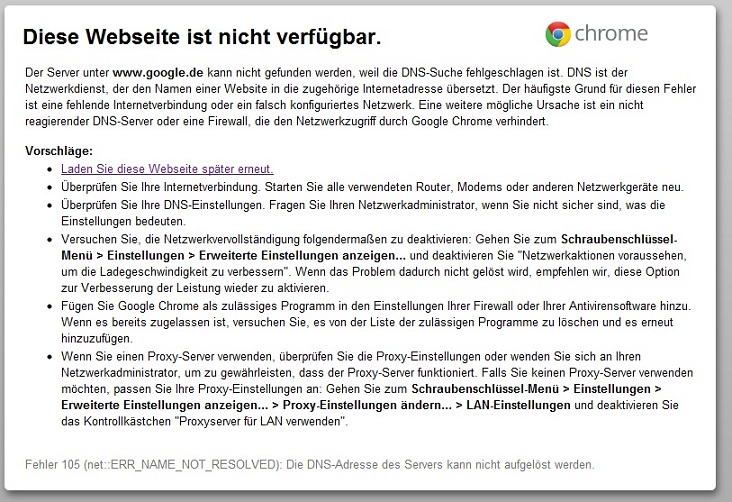Click the "chrome" wordmark text
Image resolution: width=732 pixels, height=502 pixels.
[x=611, y=34]
